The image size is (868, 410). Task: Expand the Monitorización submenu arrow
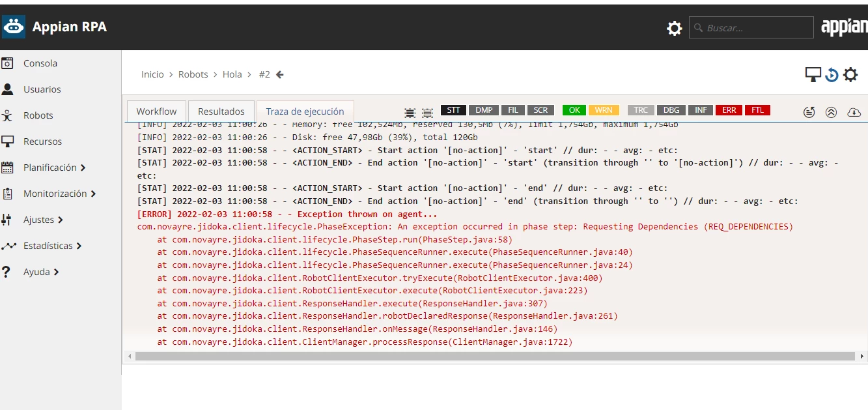(x=93, y=194)
